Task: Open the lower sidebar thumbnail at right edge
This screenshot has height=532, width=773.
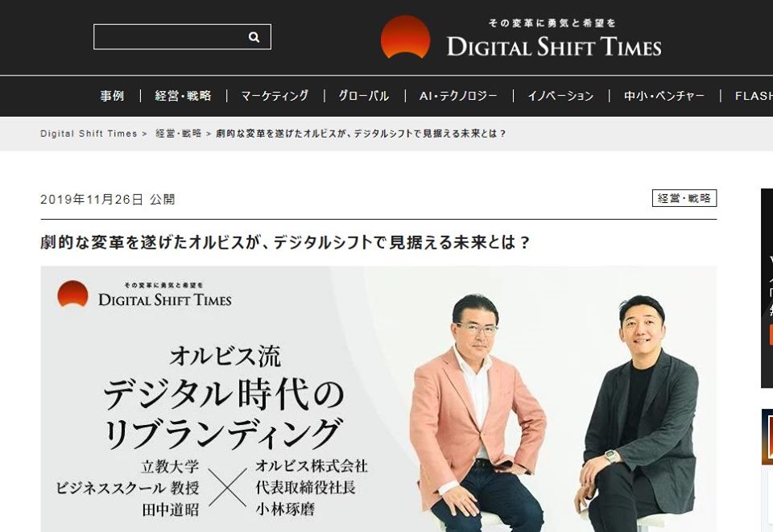Action: coord(767,436)
